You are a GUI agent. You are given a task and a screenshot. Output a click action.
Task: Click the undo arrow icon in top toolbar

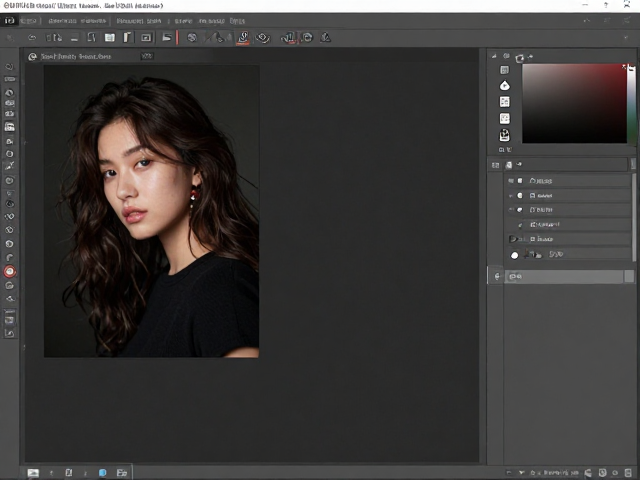[32, 38]
